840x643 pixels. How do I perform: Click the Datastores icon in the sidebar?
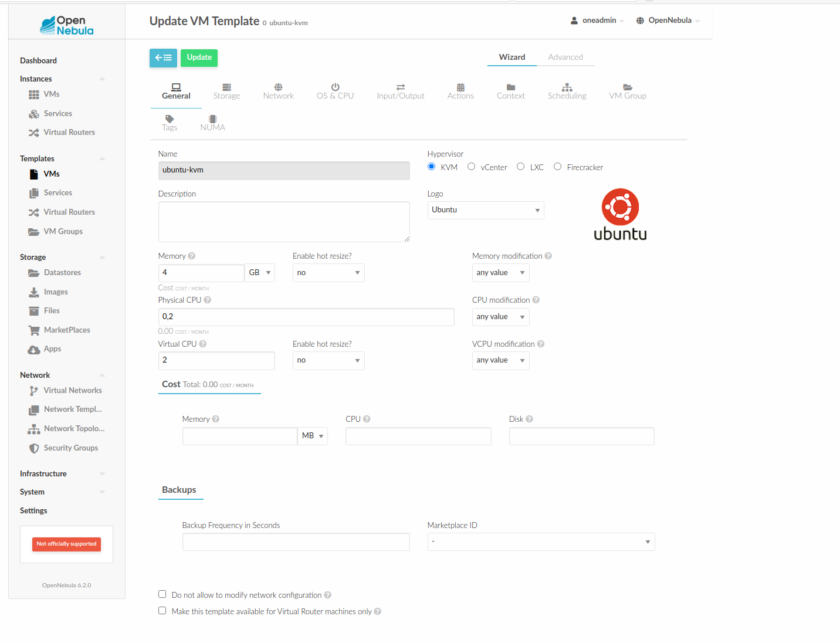34,272
